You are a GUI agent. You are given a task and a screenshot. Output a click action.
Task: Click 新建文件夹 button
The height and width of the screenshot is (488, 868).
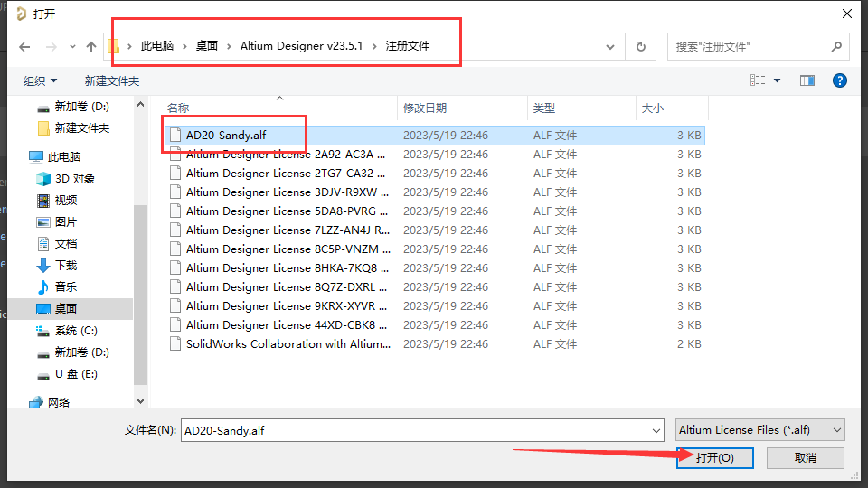tap(112, 80)
